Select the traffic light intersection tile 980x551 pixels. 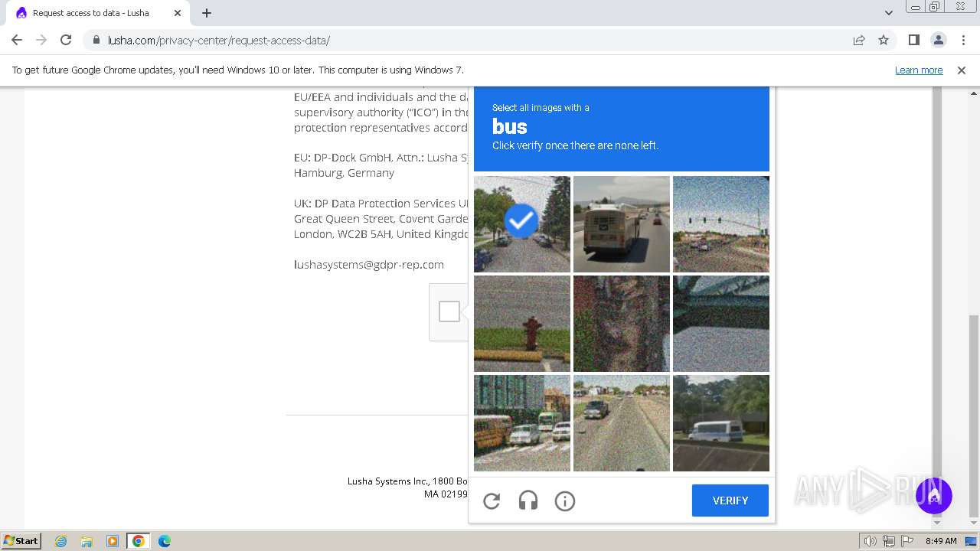coord(721,224)
